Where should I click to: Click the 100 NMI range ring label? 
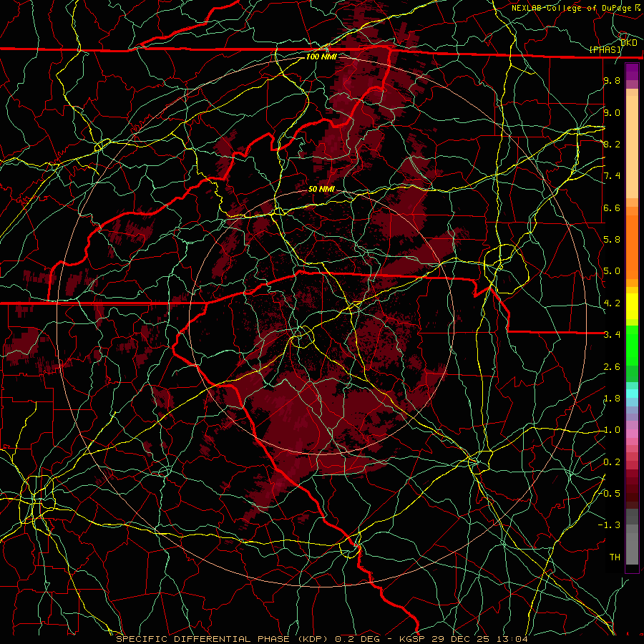pos(321,57)
